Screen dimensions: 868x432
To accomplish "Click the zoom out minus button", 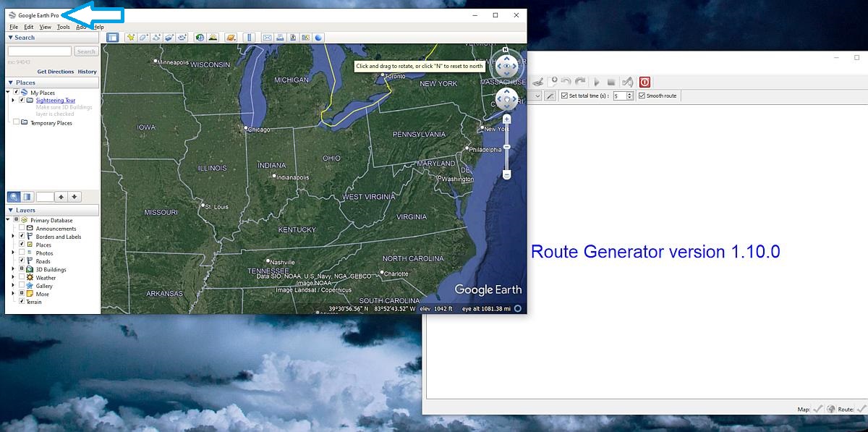I will [506, 174].
